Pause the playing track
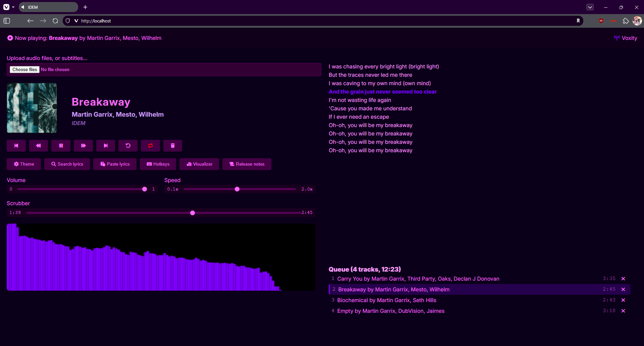This screenshot has height=346, width=644. [61, 146]
